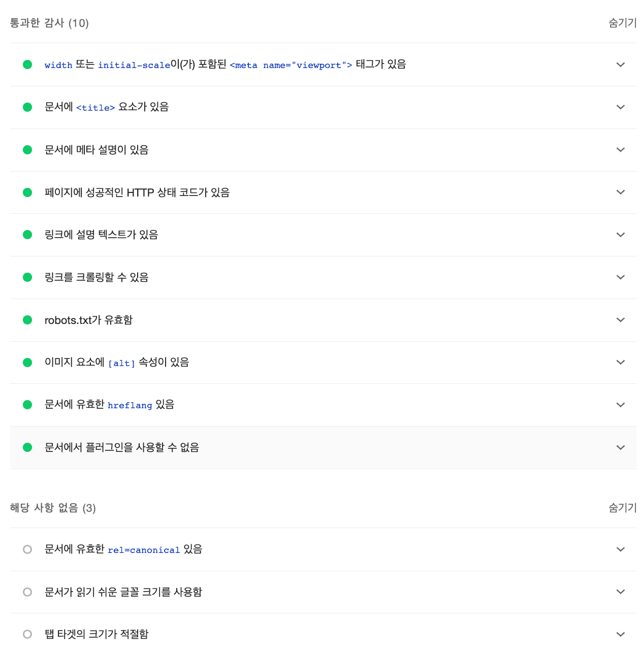Image resolution: width=644 pixels, height=654 pixels.
Task: Click the gray not-applicable icon for 탭 타겟의 크기가 적절함
Action: point(27,634)
